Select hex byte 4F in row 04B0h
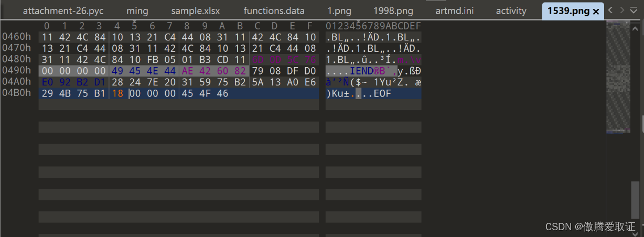 [x=205, y=93]
